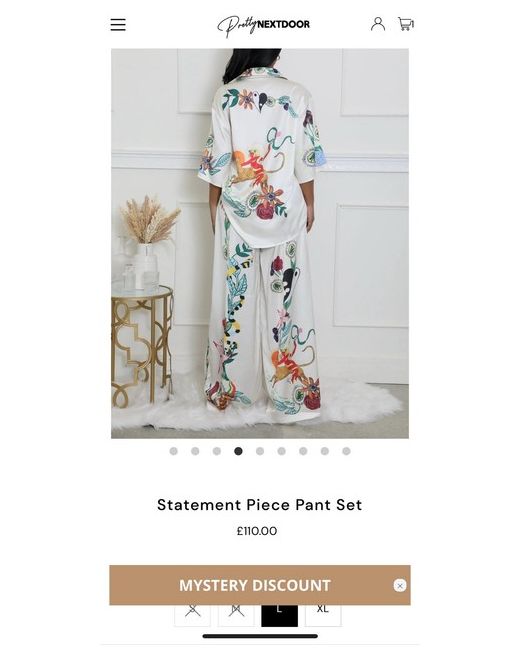Open the pant set product photo
The image size is (520, 650).
coord(260,243)
